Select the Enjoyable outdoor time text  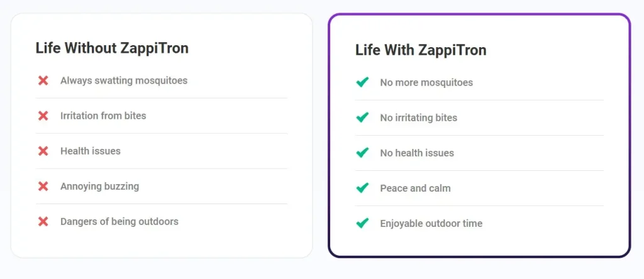(431, 224)
